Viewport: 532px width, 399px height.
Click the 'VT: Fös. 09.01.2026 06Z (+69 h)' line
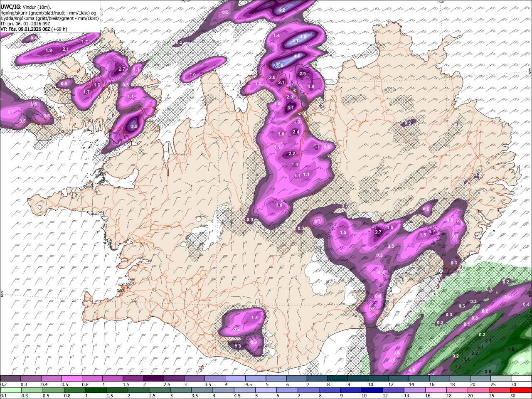coord(34,29)
